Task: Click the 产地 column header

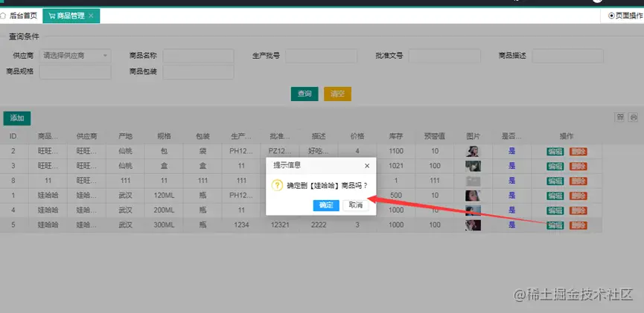Action: pyautogui.click(x=125, y=136)
